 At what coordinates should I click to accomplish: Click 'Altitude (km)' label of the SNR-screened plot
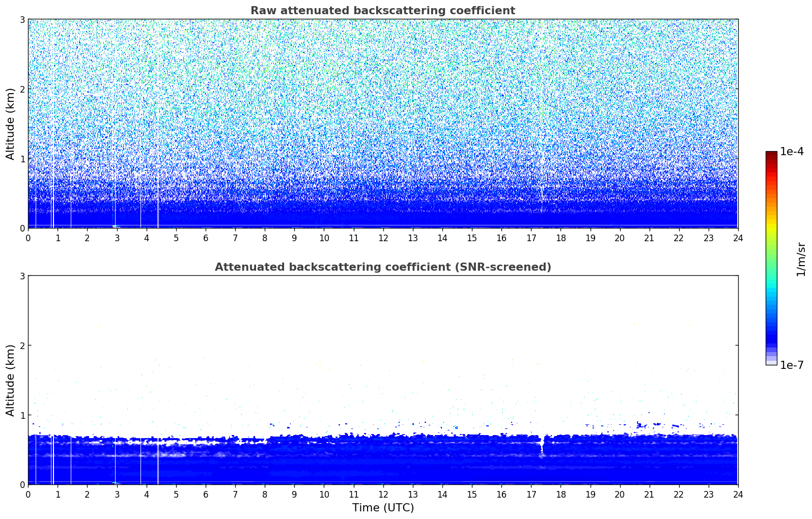[x=11, y=380]
